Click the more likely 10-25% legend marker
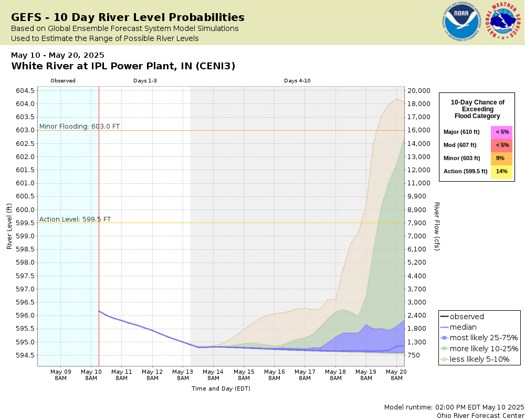 pyautogui.click(x=444, y=349)
